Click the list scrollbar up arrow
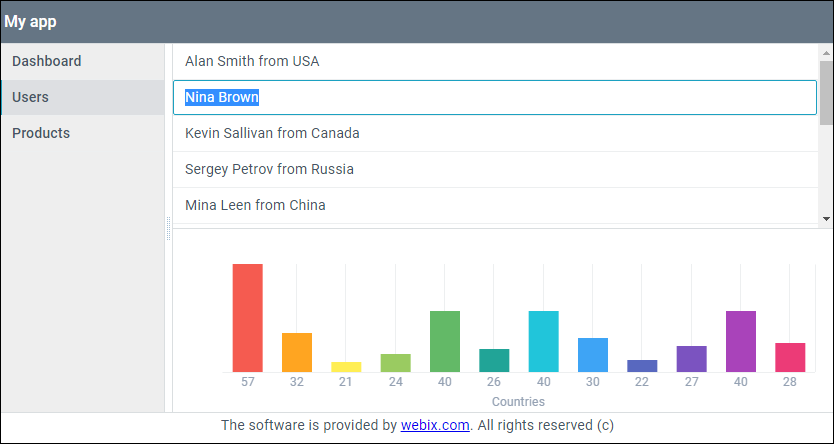 (826, 52)
